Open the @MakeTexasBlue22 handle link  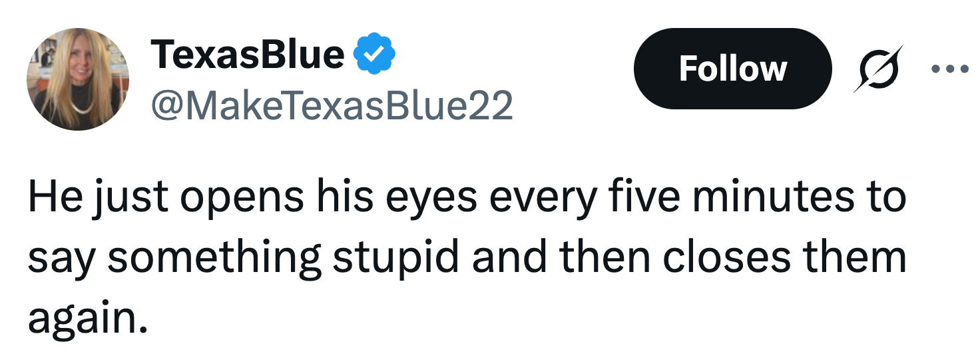[x=332, y=105]
